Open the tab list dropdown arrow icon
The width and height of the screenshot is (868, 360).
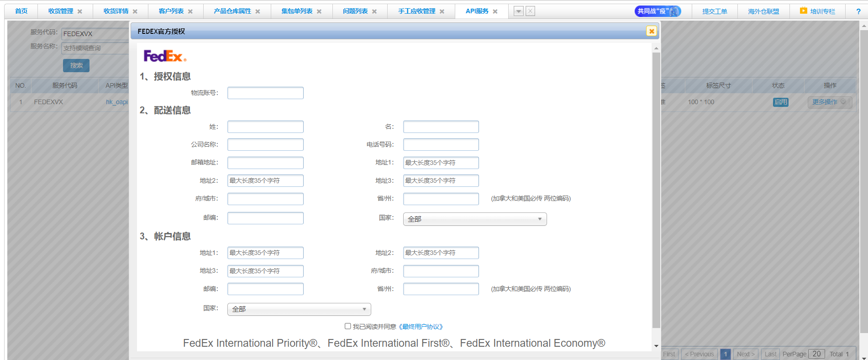[x=518, y=11]
